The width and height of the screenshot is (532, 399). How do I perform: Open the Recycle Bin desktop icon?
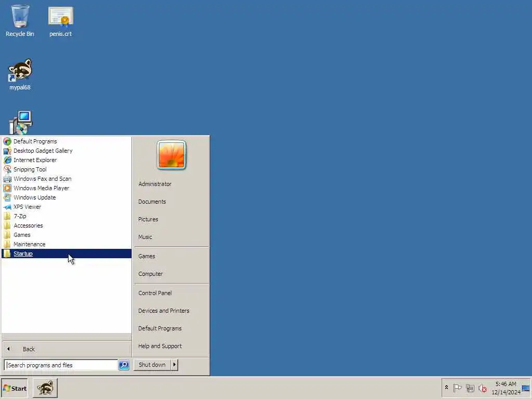[20, 20]
